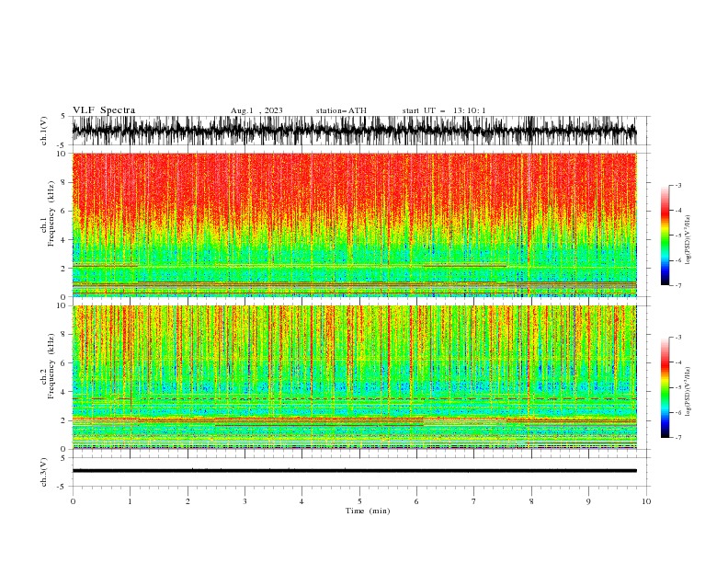Click the ch.3(V) flat waveform trace

click(x=354, y=471)
